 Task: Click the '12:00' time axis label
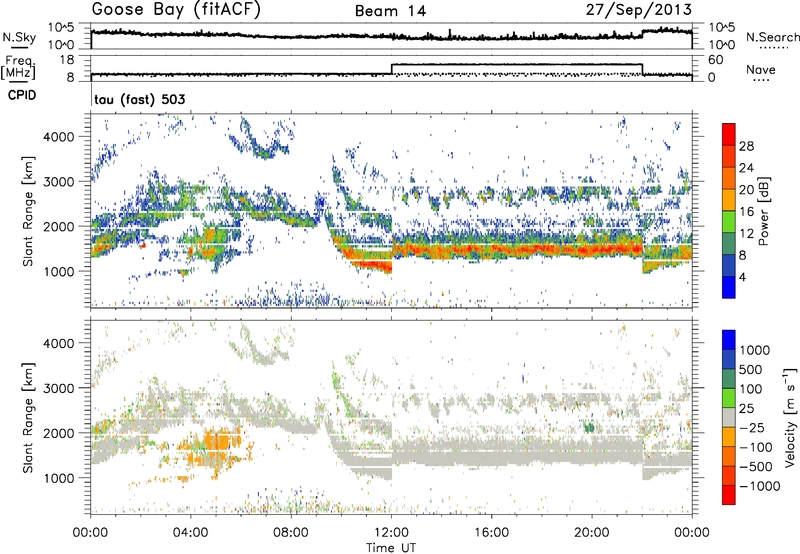click(391, 533)
